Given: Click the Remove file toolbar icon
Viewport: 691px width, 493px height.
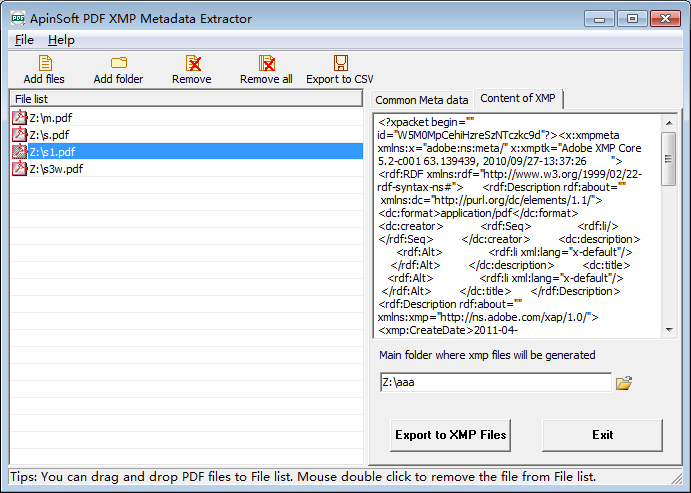Looking at the screenshot, I should (x=193, y=63).
